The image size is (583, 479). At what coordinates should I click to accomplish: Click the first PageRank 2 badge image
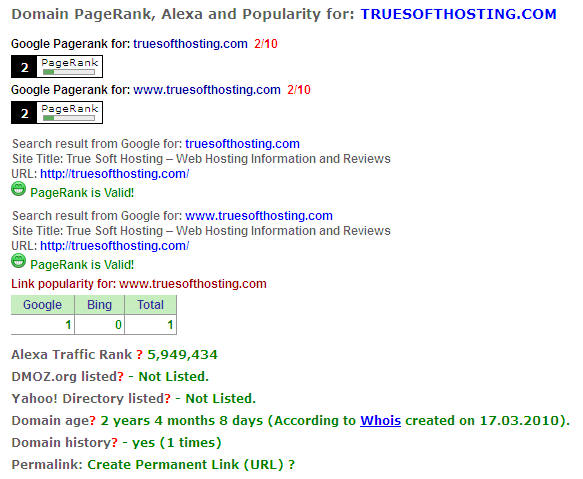point(57,67)
